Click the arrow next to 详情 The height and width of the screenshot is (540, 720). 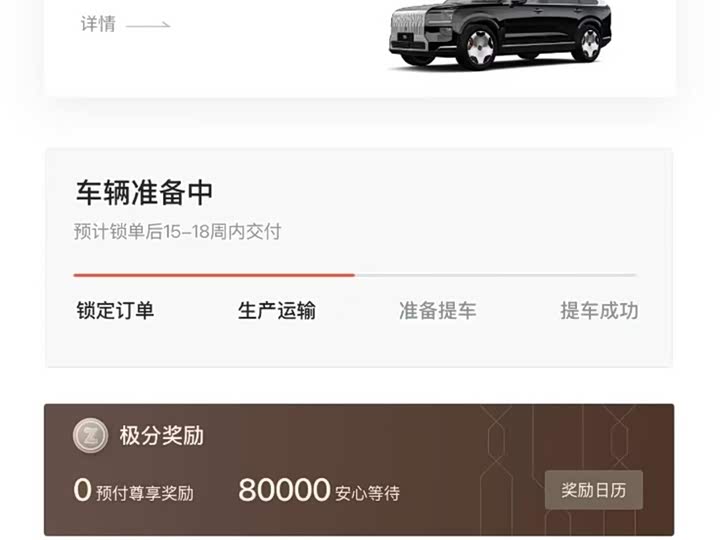(x=148, y=25)
